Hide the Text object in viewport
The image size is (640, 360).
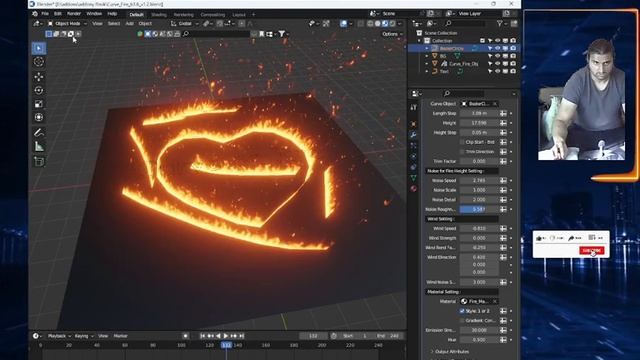pos(498,71)
